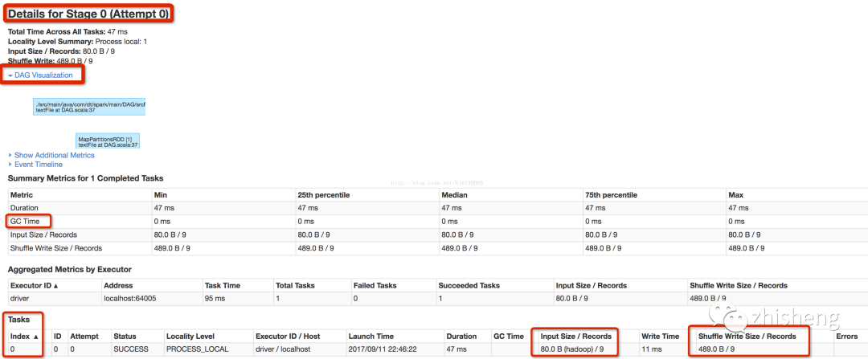
Task: Click the 'Median' column header
Action: tap(454, 195)
